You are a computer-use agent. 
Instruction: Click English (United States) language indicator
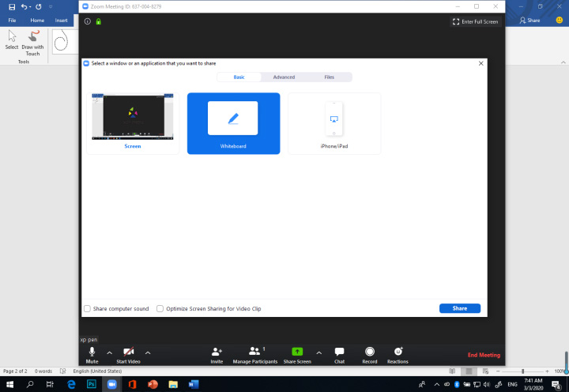coord(97,371)
